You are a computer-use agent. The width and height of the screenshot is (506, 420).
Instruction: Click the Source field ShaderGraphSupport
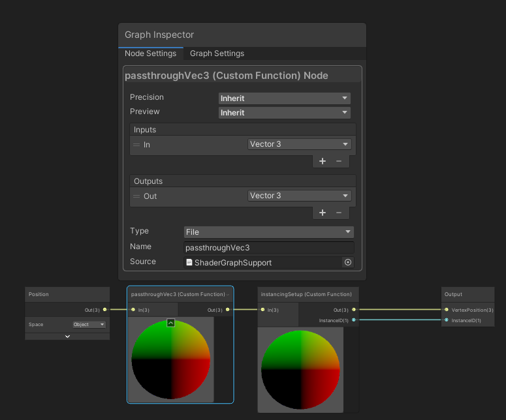pyautogui.click(x=263, y=263)
